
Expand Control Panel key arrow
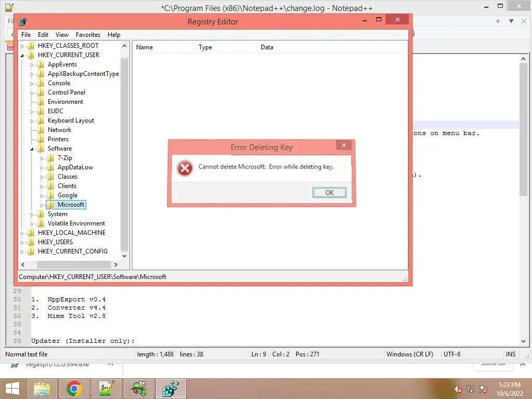click(32, 92)
